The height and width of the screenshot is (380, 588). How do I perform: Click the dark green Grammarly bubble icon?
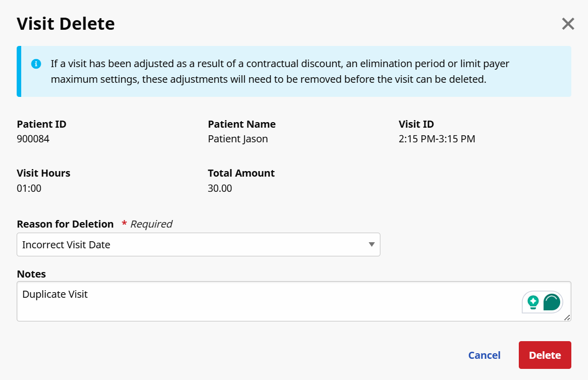click(x=552, y=302)
